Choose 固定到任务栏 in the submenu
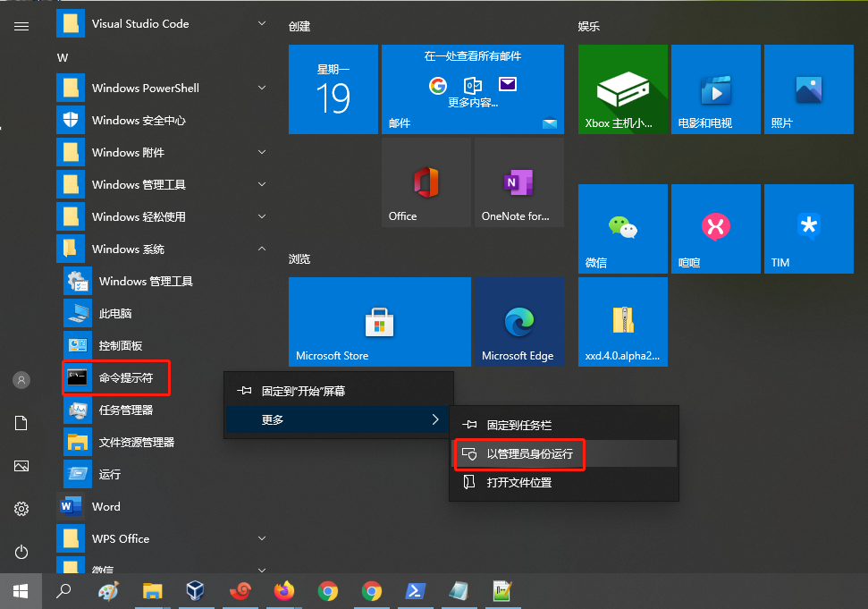Image resolution: width=868 pixels, height=609 pixels. click(x=526, y=425)
